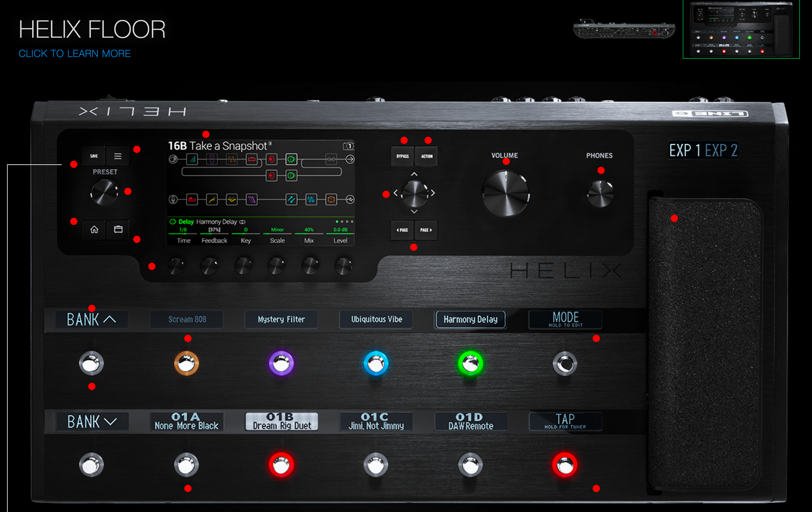Viewport: 812px width, 512px height.
Task: Select the red block starting the lower path
Action: point(192,200)
